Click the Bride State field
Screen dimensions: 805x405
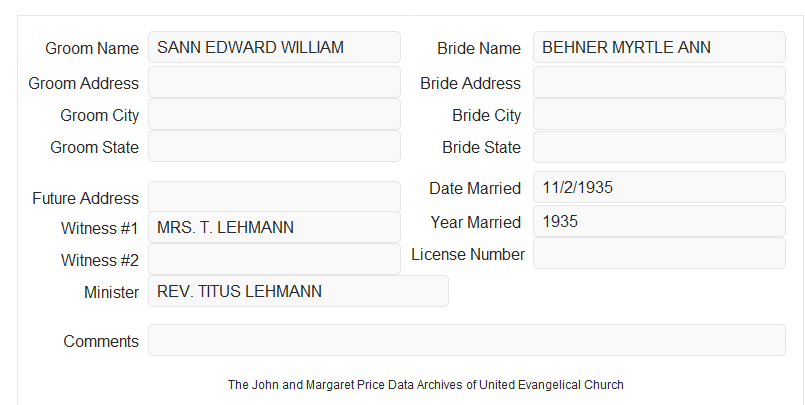click(659, 147)
